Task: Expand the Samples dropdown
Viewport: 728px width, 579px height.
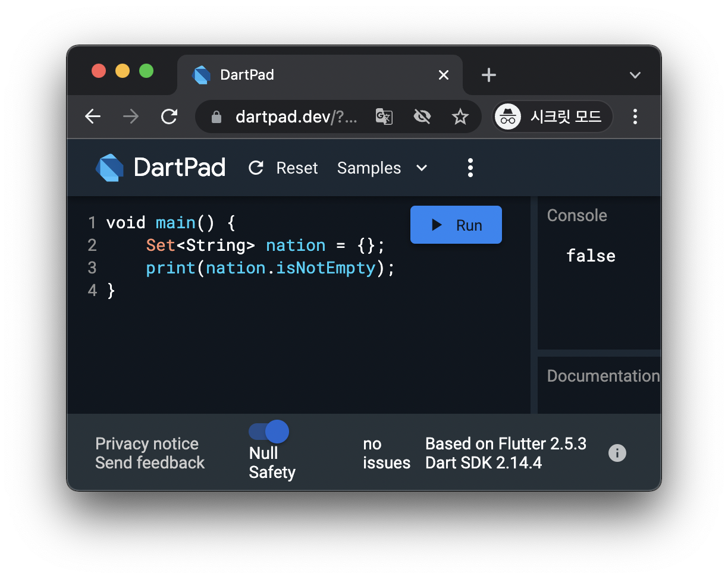Action: point(382,168)
